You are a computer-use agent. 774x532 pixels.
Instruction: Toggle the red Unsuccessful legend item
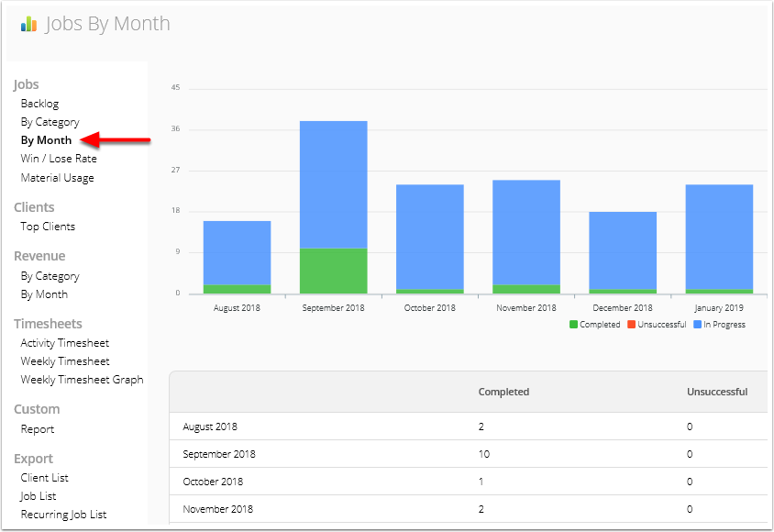(657, 324)
